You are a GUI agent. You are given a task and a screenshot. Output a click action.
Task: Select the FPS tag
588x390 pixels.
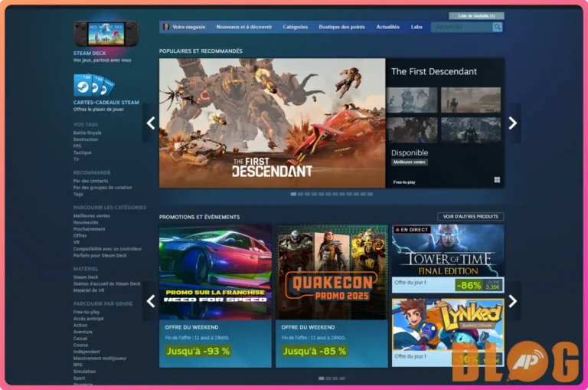pos(77,146)
